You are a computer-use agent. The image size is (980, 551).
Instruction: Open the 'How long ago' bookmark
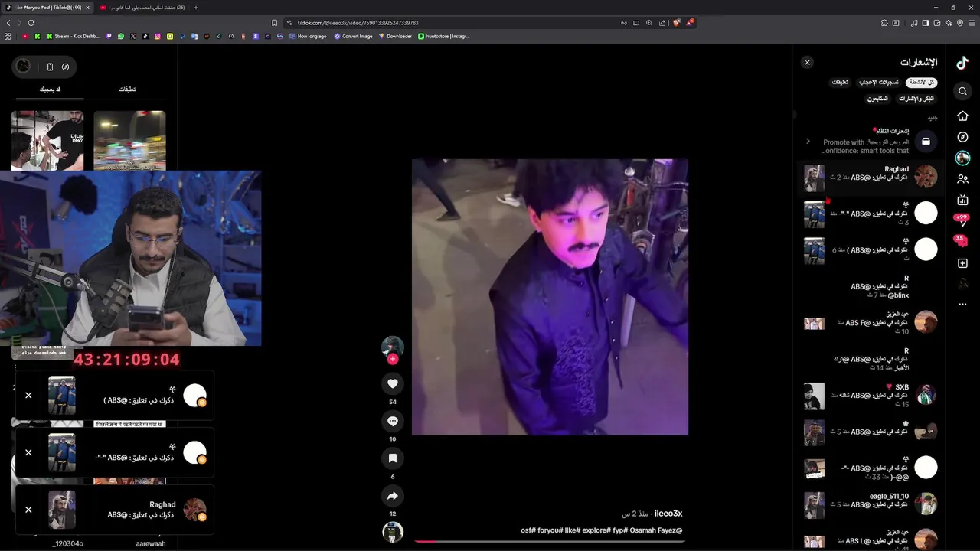click(307, 36)
